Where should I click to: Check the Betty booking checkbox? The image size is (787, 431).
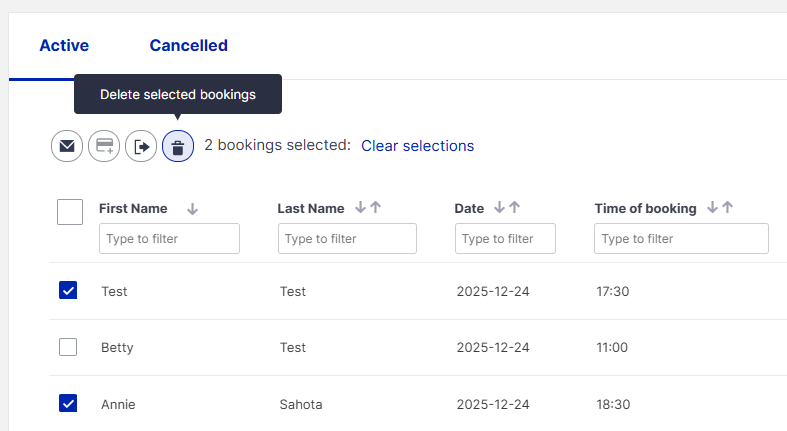pos(68,347)
